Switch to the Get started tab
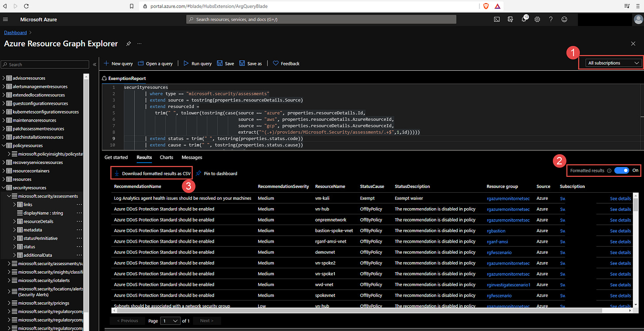 [116, 157]
